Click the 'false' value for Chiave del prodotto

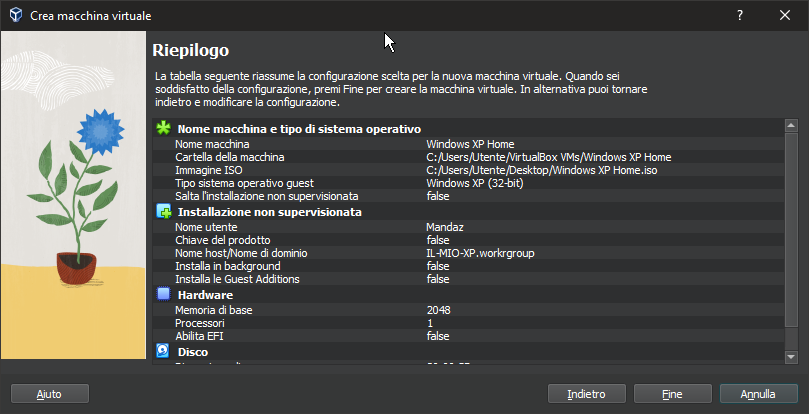pos(438,240)
